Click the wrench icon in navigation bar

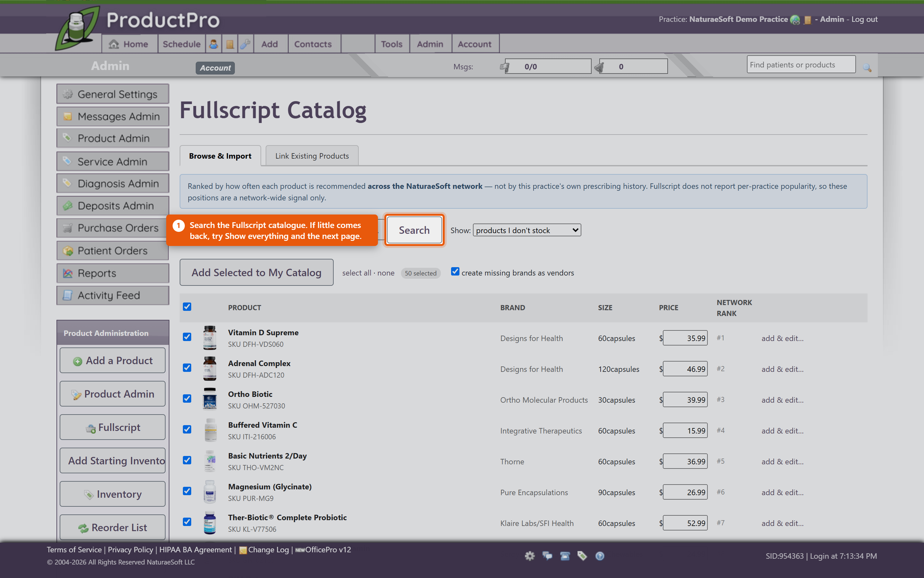tap(245, 44)
